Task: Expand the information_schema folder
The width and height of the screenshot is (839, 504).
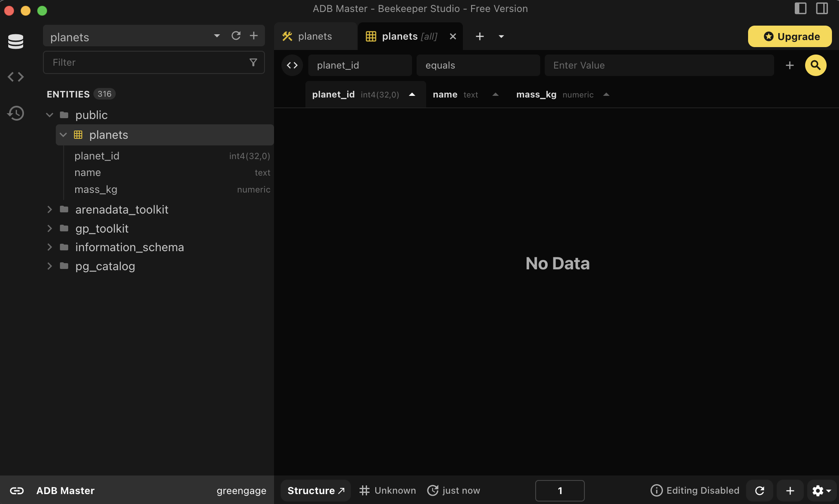Action: [x=50, y=247]
